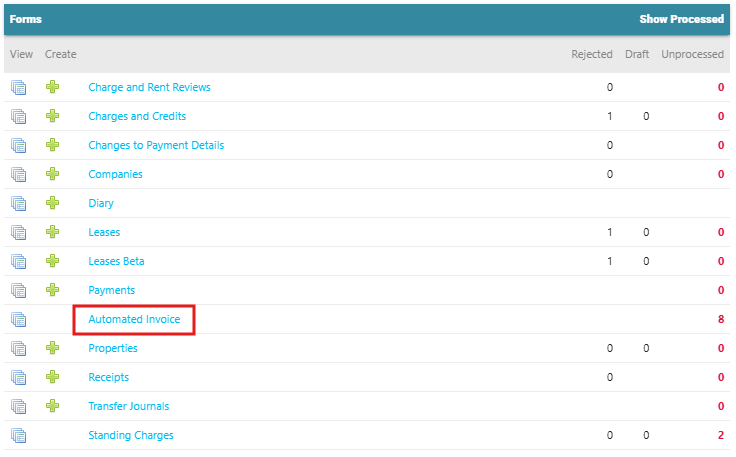Open the Standing Charges link
The image size is (736, 457).
tap(131, 435)
